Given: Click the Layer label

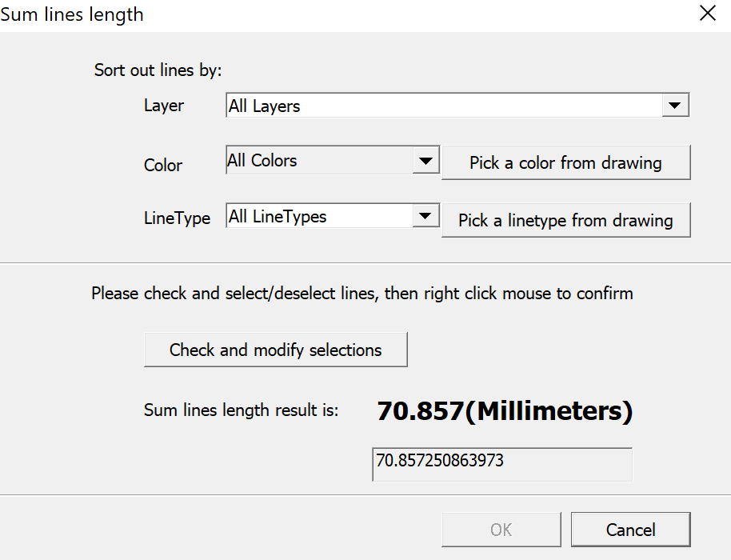Looking at the screenshot, I should point(164,106).
